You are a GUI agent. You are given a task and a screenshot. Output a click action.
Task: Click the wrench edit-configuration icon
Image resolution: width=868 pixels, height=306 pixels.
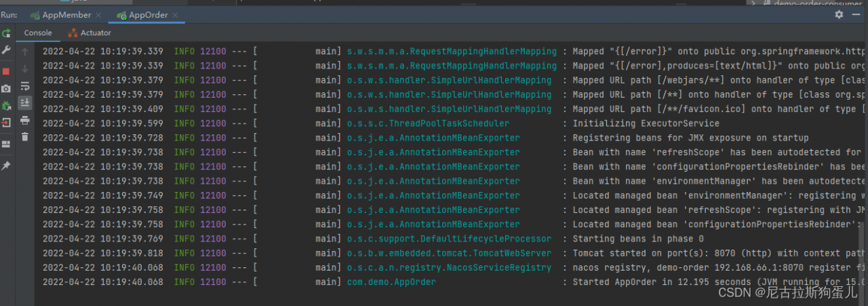pos(6,50)
